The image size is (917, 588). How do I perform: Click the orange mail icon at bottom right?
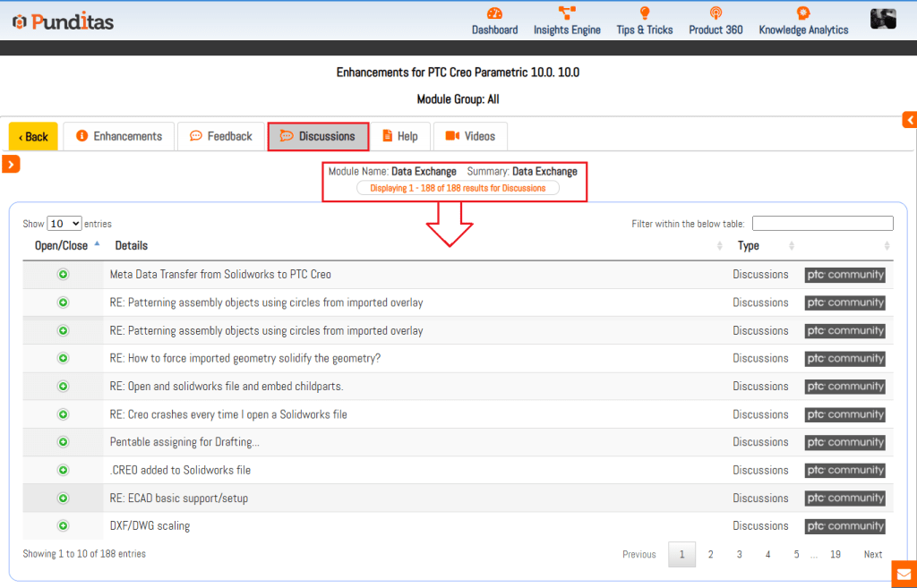(x=904, y=574)
